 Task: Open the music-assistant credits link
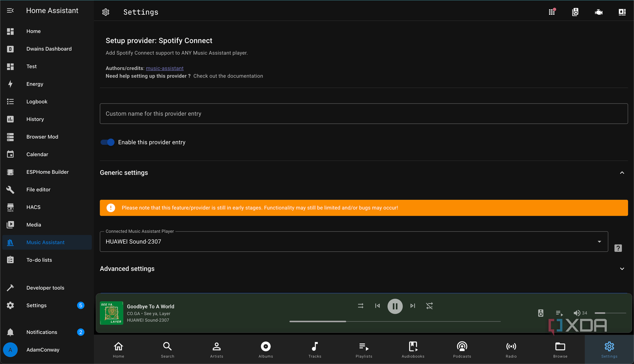164,68
